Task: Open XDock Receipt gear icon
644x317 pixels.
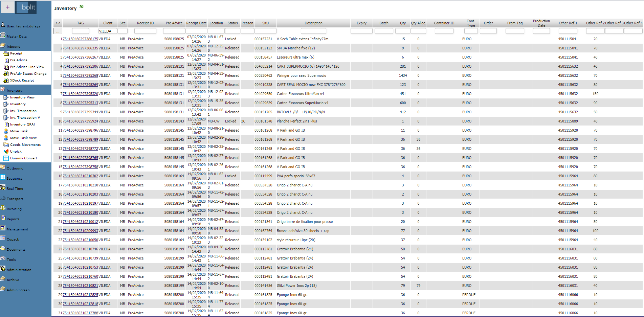Action: pos(6,80)
